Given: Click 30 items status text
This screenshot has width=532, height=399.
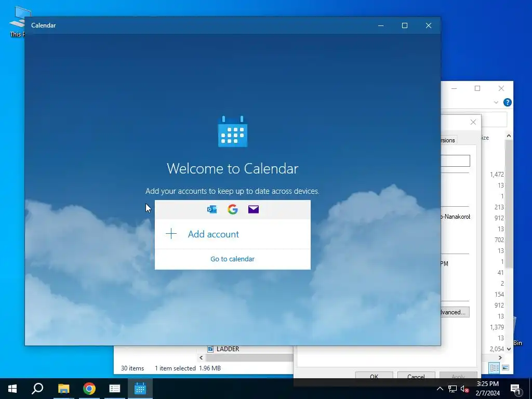Looking at the screenshot, I should (x=132, y=368).
